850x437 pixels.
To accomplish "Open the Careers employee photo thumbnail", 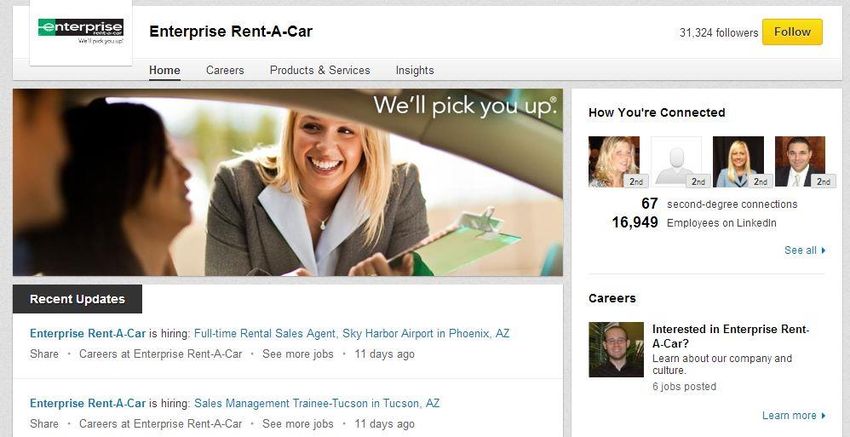I will 616,350.
